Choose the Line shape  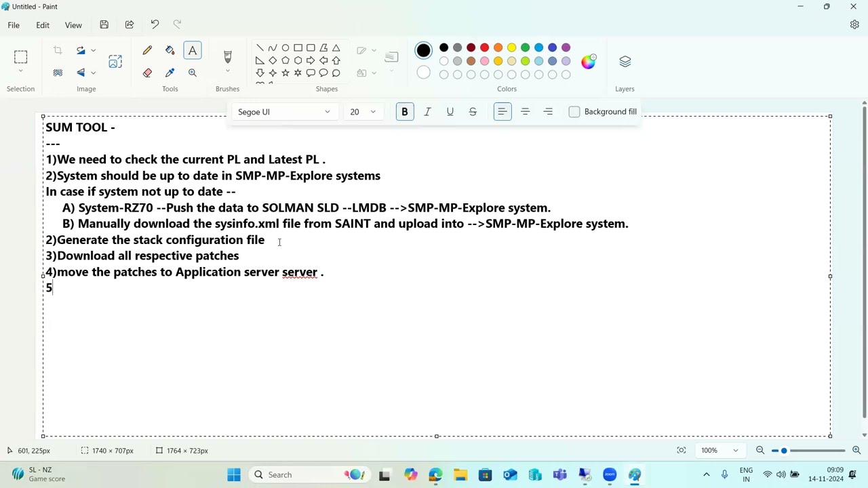(260, 47)
